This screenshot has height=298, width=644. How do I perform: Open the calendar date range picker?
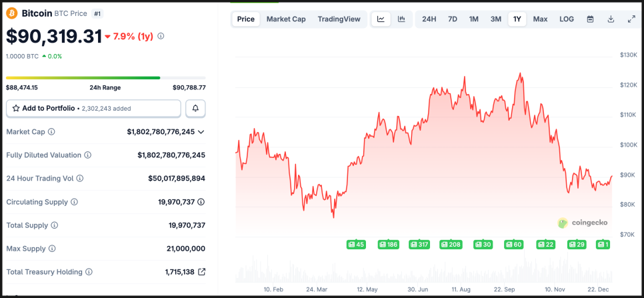[x=590, y=19]
